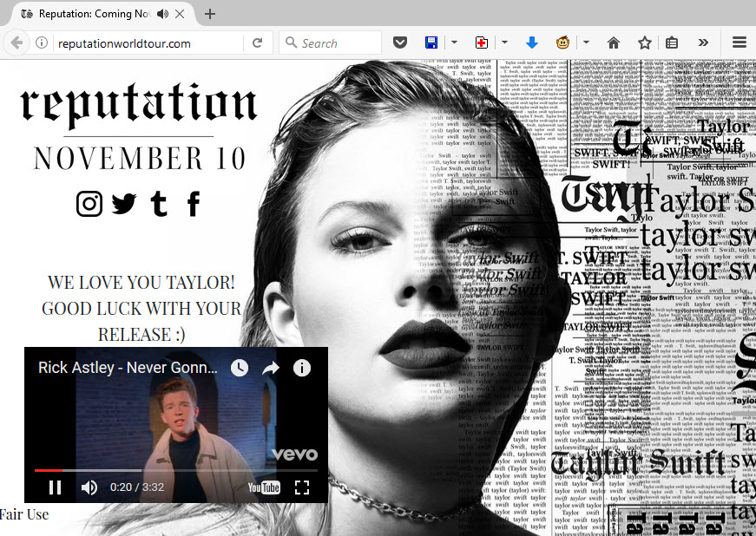Show more toolbar items chevron
The image size is (756, 536).
click(703, 42)
